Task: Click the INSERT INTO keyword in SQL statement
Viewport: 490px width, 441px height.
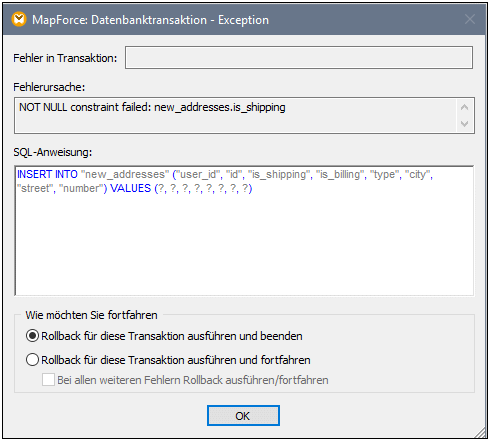Action: [x=47, y=174]
